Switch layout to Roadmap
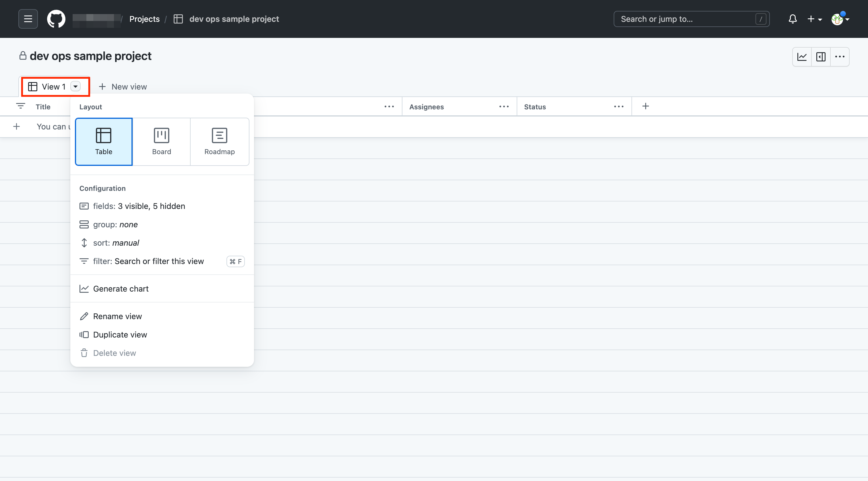The height and width of the screenshot is (481, 868). pyautogui.click(x=219, y=141)
